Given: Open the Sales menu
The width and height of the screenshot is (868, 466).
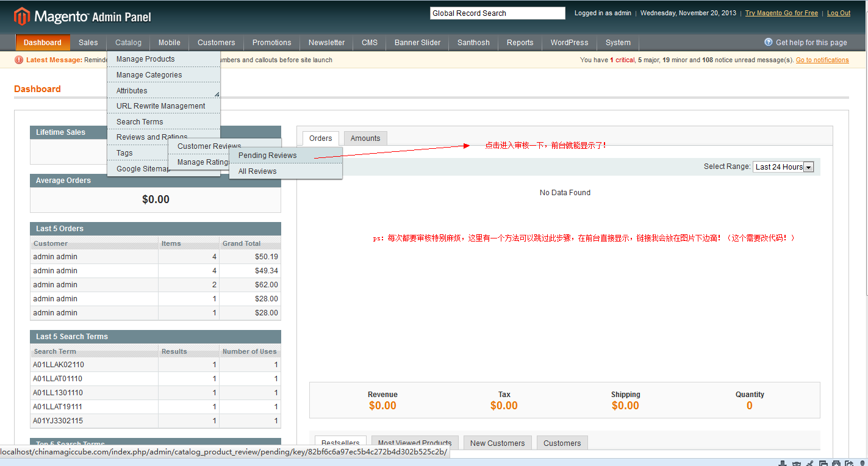Looking at the screenshot, I should pos(88,43).
